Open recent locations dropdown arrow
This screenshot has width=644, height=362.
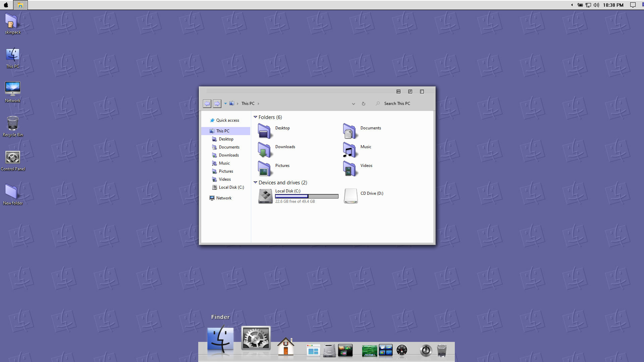coord(225,104)
